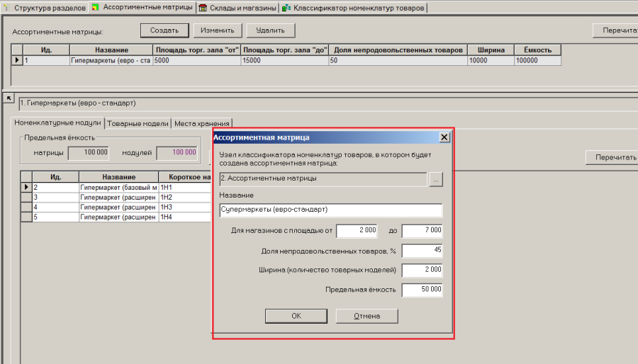Click the Изменить button
638x364 pixels.
click(218, 30)
